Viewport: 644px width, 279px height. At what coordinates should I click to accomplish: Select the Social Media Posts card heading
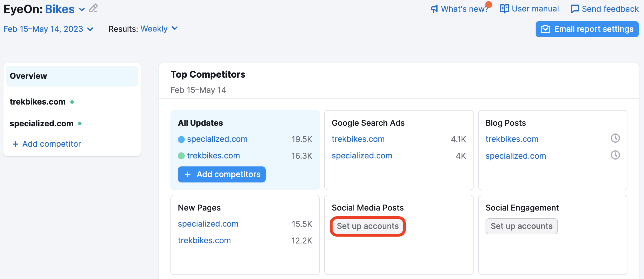pos(368,208)
